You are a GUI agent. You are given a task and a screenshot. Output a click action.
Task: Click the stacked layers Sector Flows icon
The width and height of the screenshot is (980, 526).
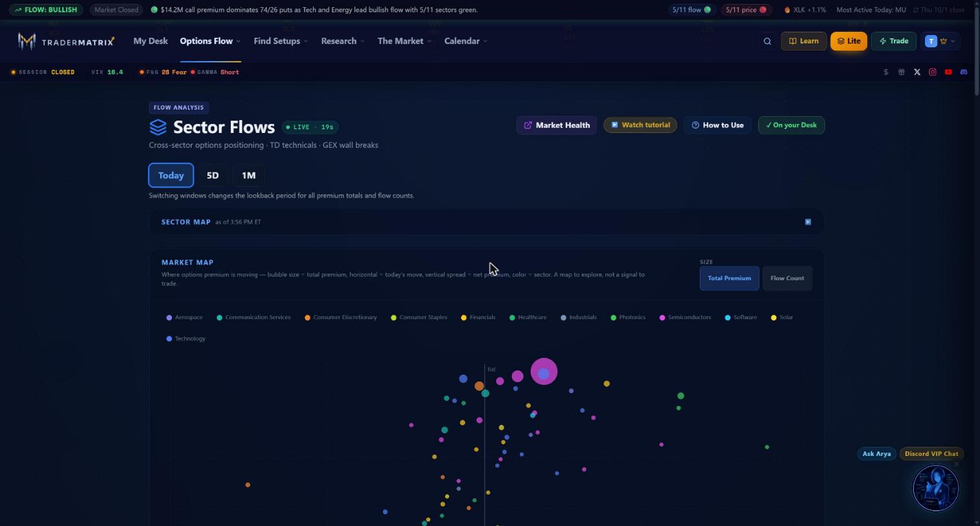click(x=158, y=127)
